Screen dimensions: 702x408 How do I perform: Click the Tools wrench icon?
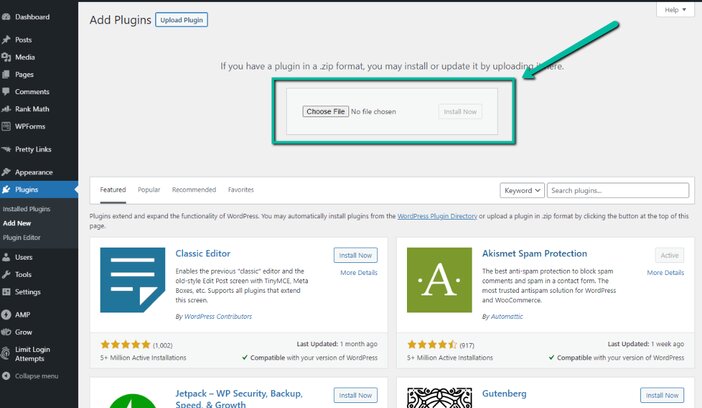pos(6,275)
